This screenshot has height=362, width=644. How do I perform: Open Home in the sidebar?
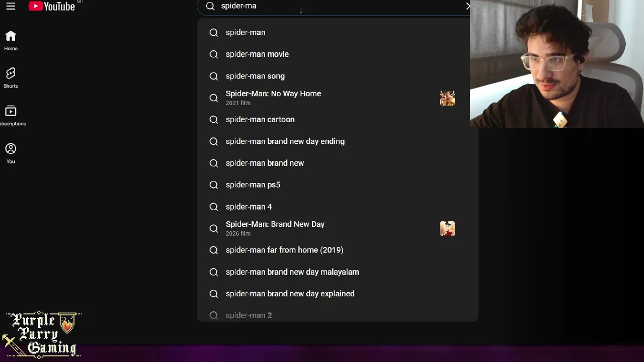[11, 41]
